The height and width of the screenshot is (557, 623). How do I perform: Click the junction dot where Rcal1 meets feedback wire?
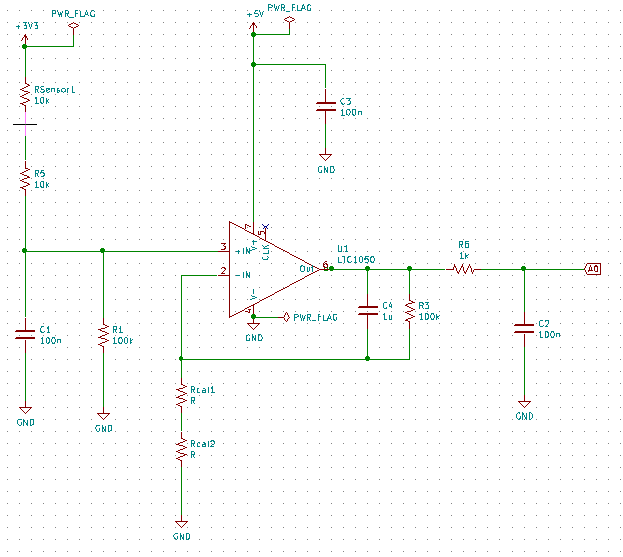[181, 359]
